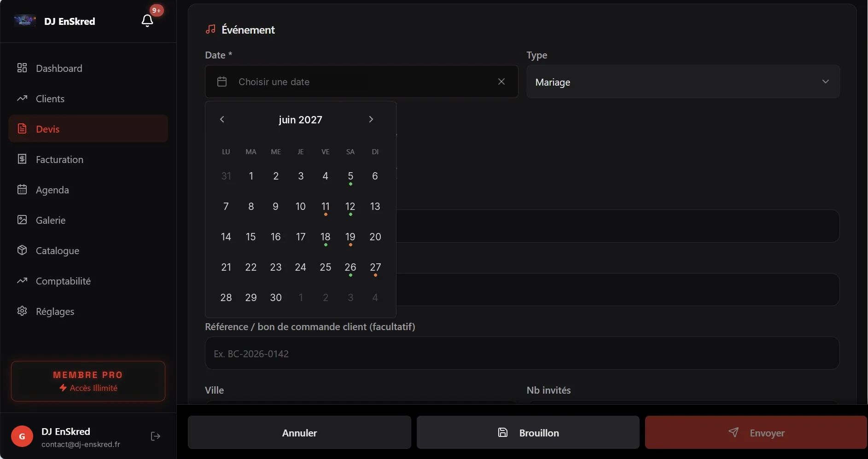Click the Facturation invoice icon
Image resolution: width=868 pixels, height=459 pixels.
[x=22, y=159]
